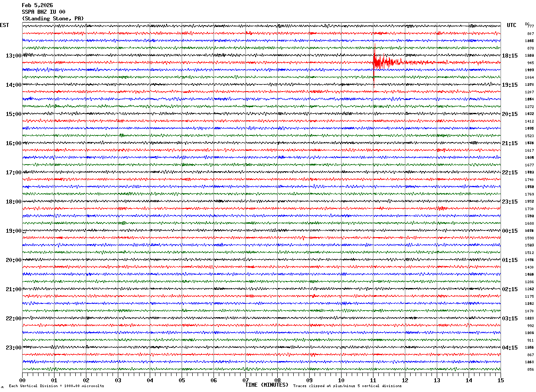Click minute tick '03' on the time axis
This screenshot has height=392, width=536.
click(x=118, y=380)
